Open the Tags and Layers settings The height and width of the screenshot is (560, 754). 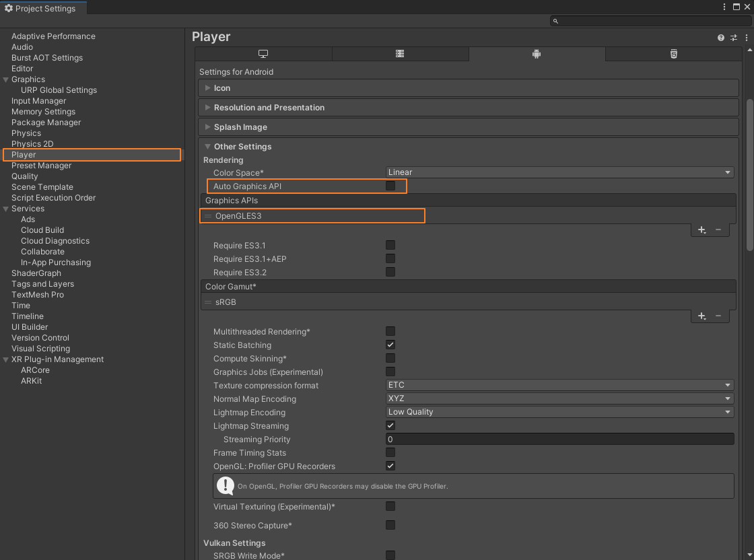43,284
